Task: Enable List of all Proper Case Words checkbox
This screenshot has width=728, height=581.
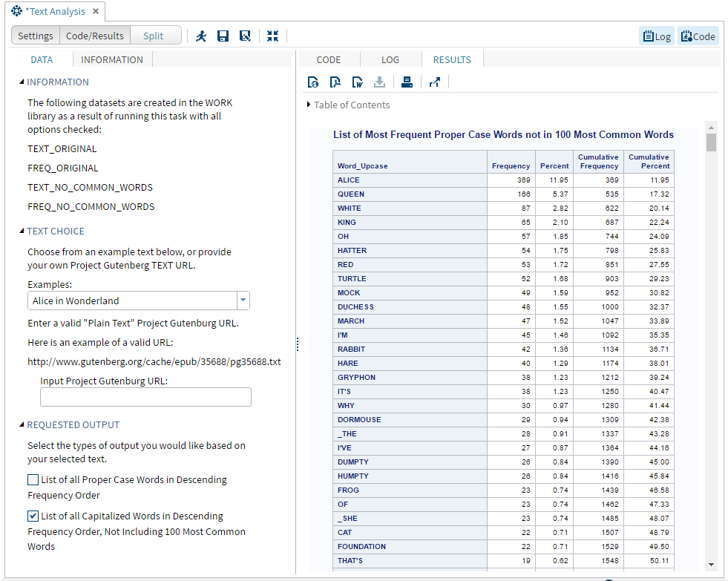Action: 33,480
